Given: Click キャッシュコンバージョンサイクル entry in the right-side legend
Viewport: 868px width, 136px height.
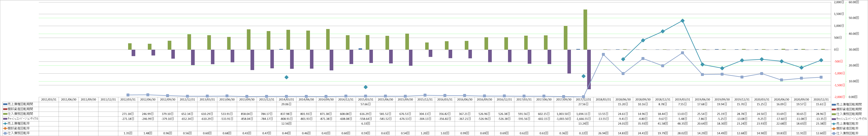Looking at the screenshot, I should click(x=849, y=119).
